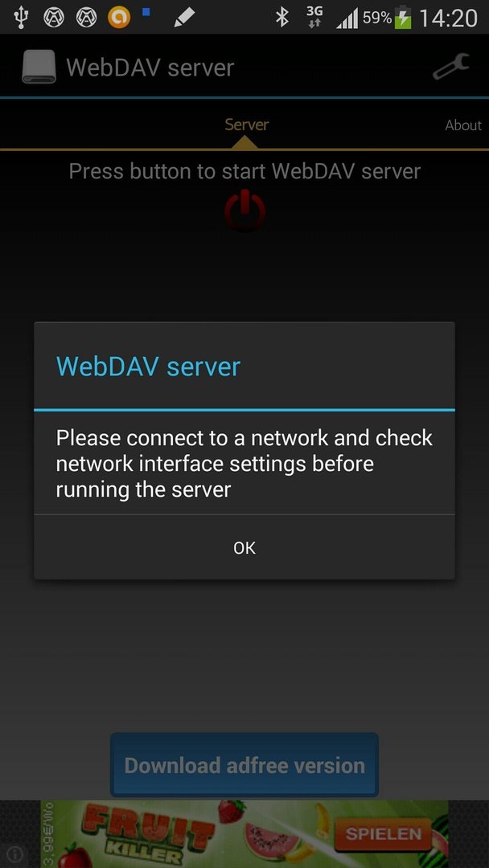Switch to the About tab
489x868 pixels.
463,125
